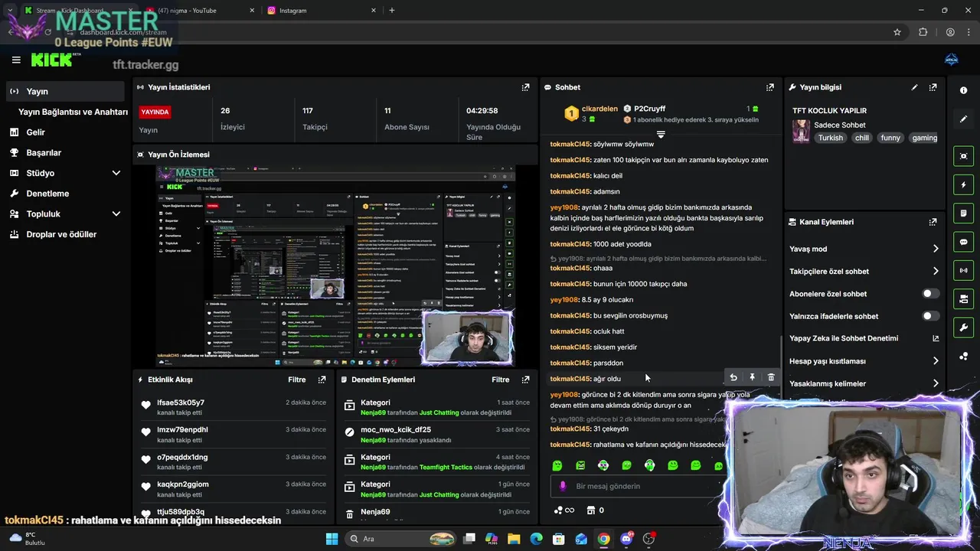Collapse the chat leaderboard arrow

point(661,134)
